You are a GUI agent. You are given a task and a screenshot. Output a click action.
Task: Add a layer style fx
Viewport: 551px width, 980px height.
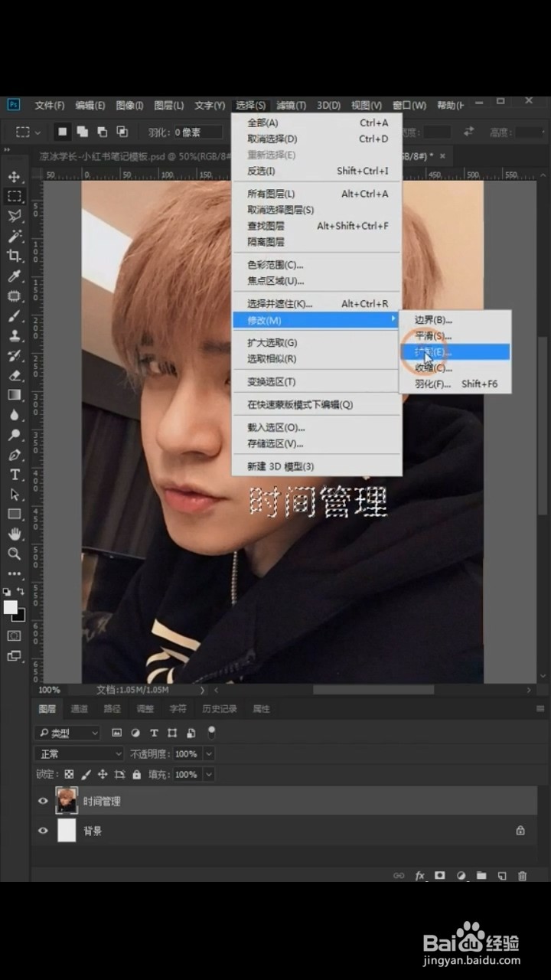click(x=420, y=875)
